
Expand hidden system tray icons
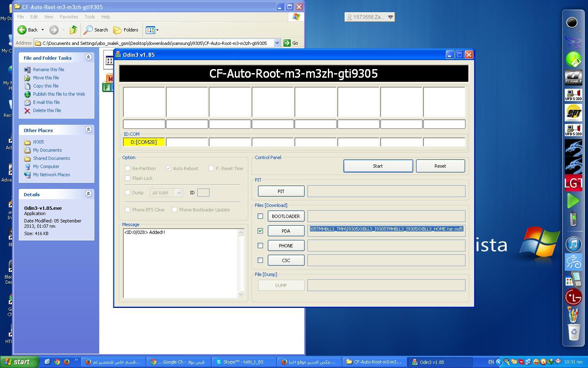pos(499,362)
